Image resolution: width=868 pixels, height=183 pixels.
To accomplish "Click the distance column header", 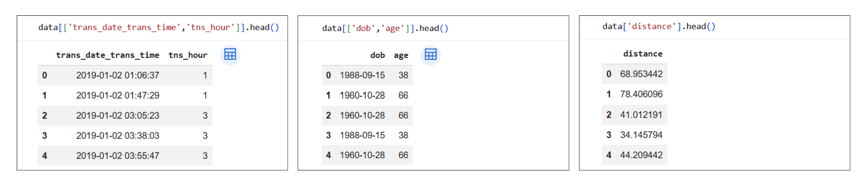I will [x=643, y=54].
